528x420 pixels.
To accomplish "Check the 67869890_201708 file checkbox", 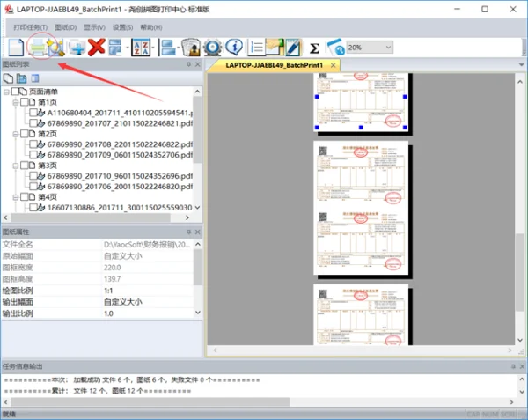I will coord(33,144).
